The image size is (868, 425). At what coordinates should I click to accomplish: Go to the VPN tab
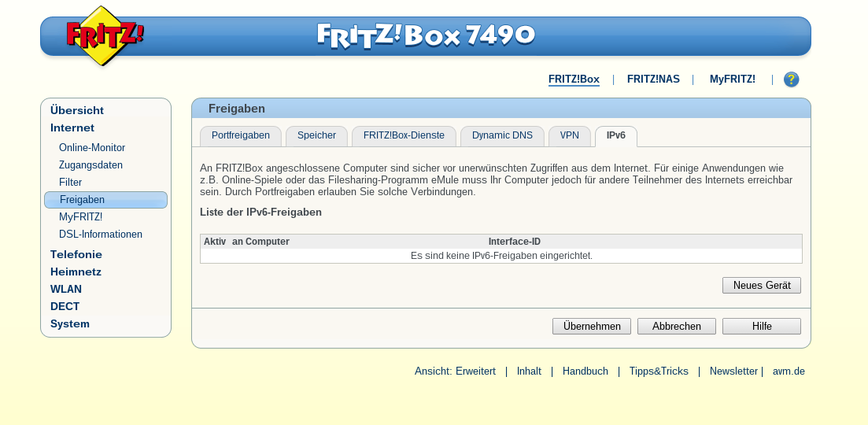569,136
